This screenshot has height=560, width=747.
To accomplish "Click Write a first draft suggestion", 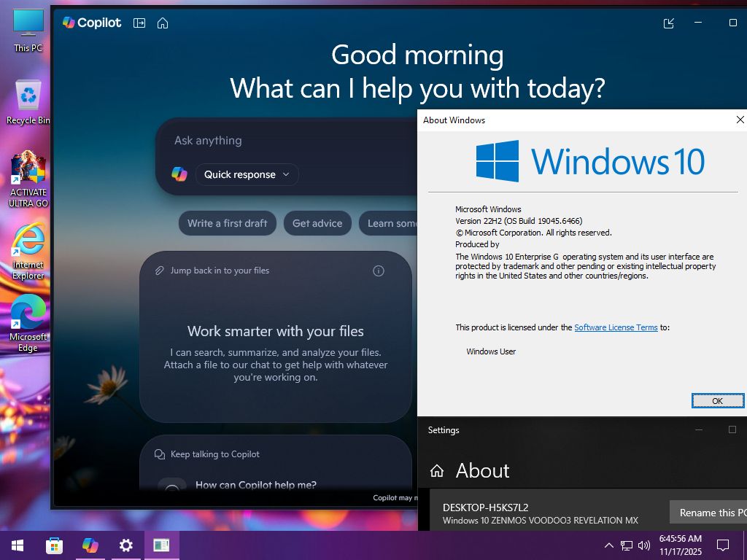I will point(228,223).
